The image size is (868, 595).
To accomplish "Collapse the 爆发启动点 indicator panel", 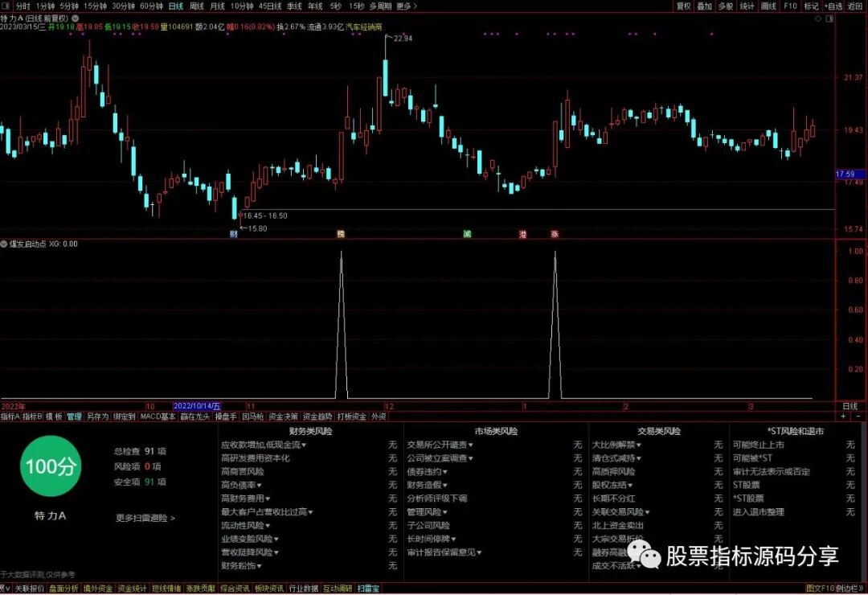I will click(x=4, y=244).
